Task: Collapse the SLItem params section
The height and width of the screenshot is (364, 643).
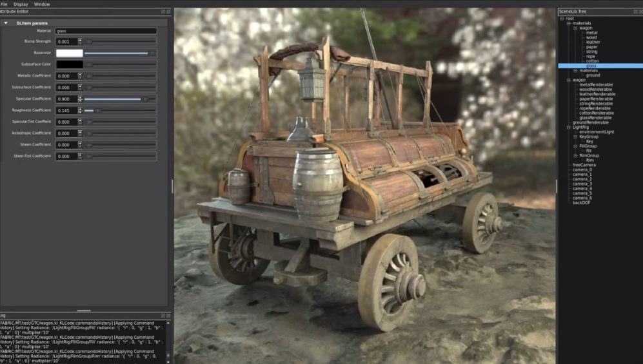Action: tap(6, 23)
